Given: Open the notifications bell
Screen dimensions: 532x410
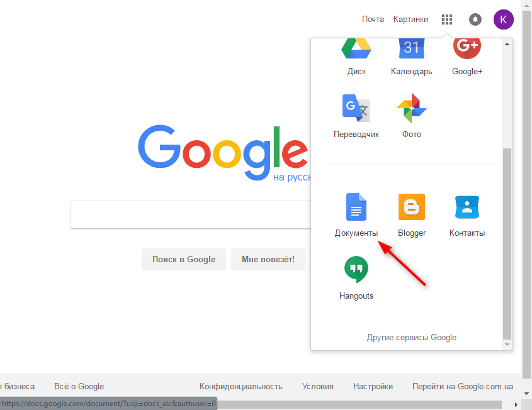Looking at the screenshot, I should [x=475, y=19].
